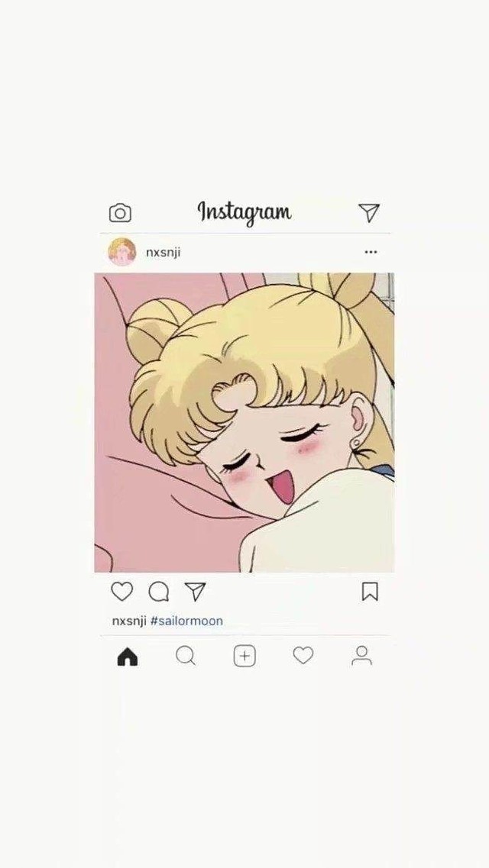Image resolution: width=489 pixels, height=868 pixels.
Task: Open the Activity heart tab in the bottom bar
Action: tap(303, 656)
